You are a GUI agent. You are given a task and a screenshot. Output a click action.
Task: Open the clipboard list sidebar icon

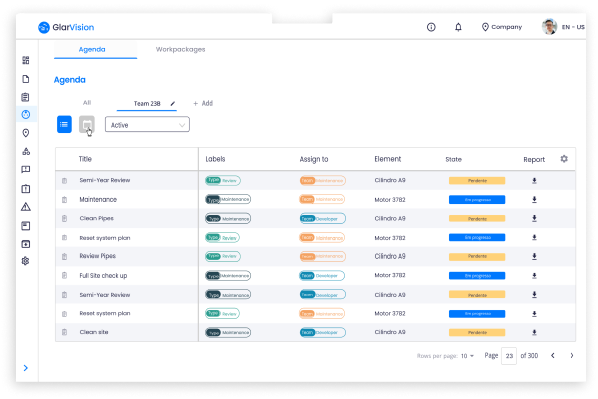tap(26, 97)
